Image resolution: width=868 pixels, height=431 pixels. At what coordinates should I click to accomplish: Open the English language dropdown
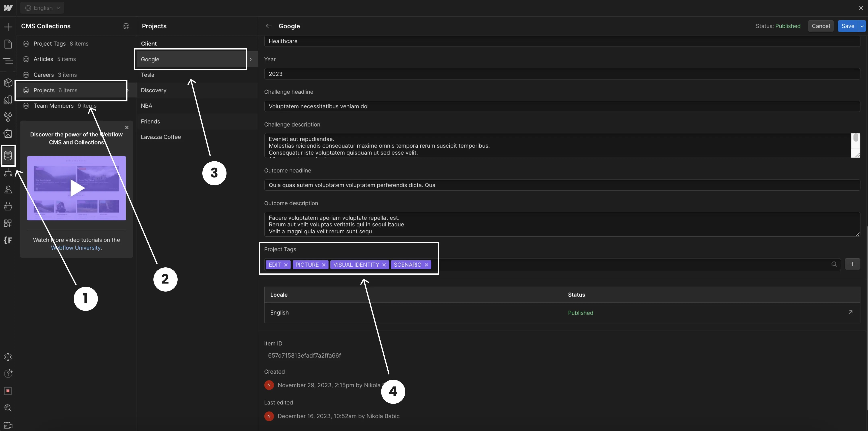coord(42,8)
